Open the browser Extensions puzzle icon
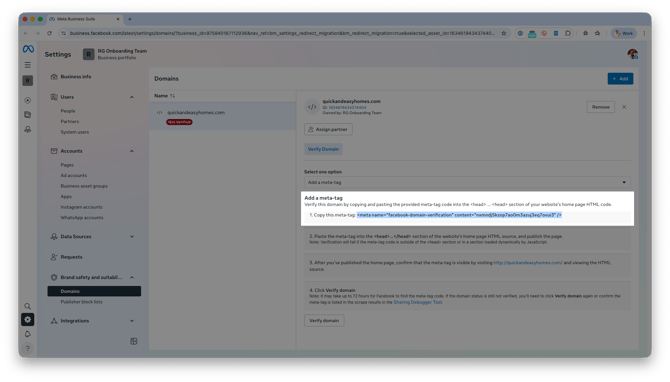 pyautogui.click(x=568, y=33)
